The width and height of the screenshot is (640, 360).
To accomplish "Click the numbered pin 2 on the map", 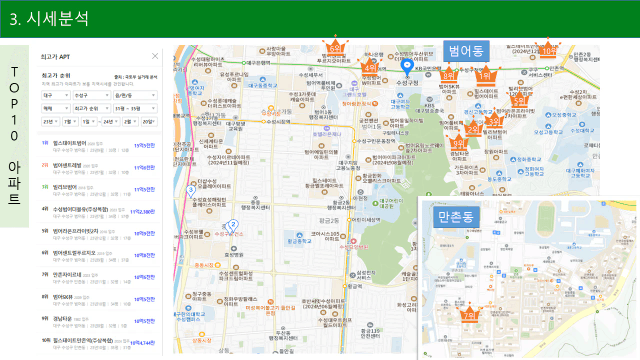I will pos(233,225).
